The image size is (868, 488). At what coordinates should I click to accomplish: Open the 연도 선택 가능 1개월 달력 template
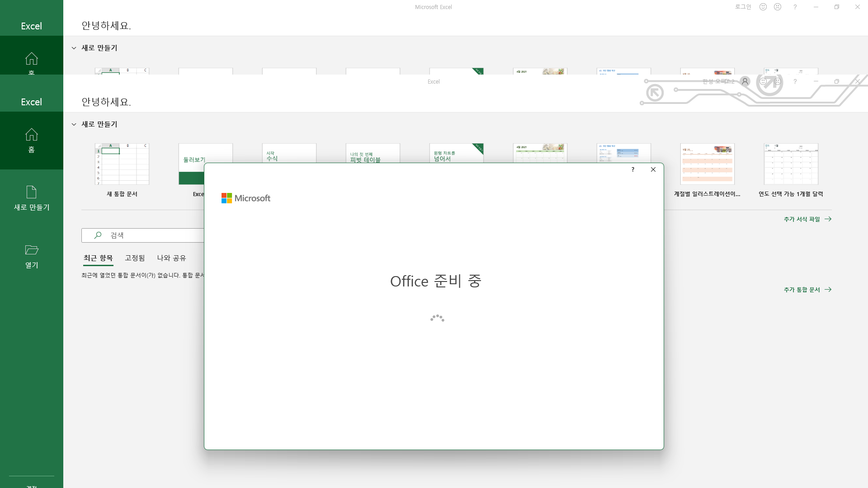tap(791, 164)
